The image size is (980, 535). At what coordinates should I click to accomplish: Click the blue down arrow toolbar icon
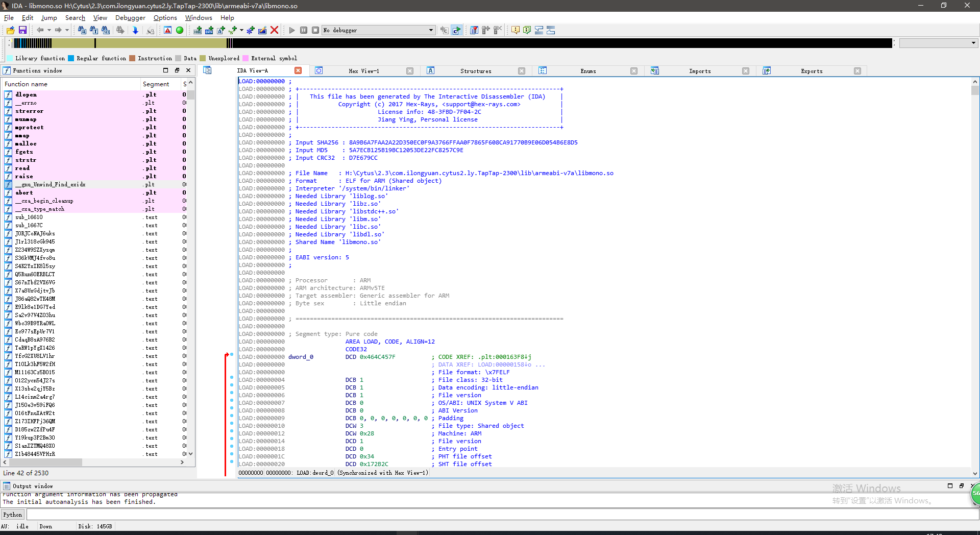tap(135, 30)
